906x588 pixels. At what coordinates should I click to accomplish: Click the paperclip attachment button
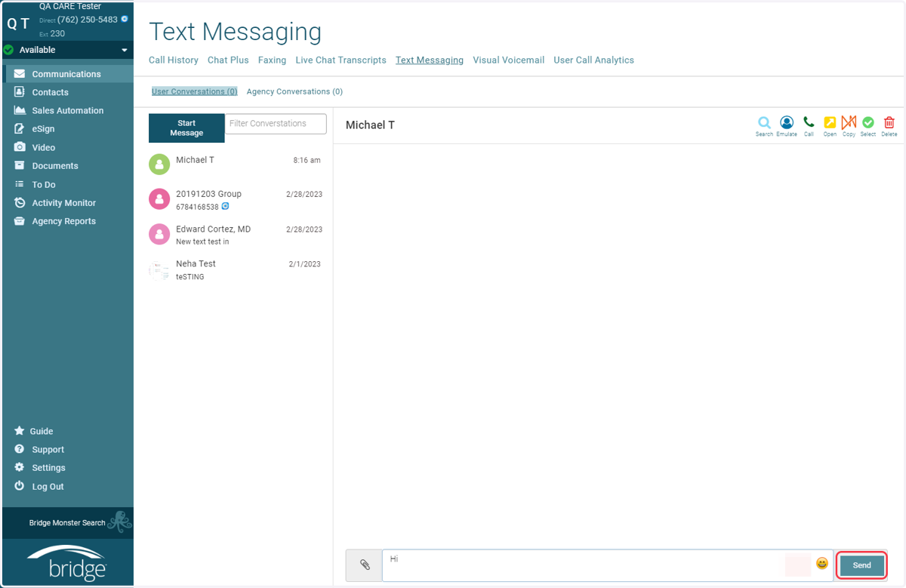[365, 565]
